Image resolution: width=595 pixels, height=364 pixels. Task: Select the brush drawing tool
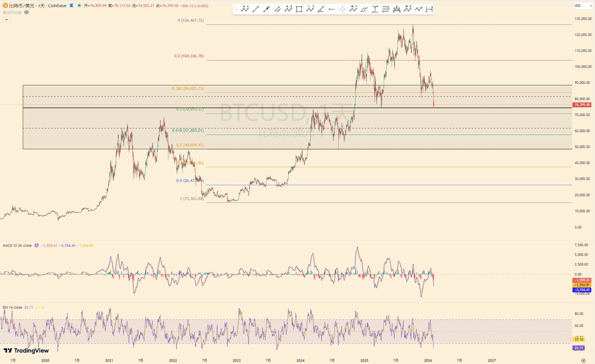click(x=364, y=9)
